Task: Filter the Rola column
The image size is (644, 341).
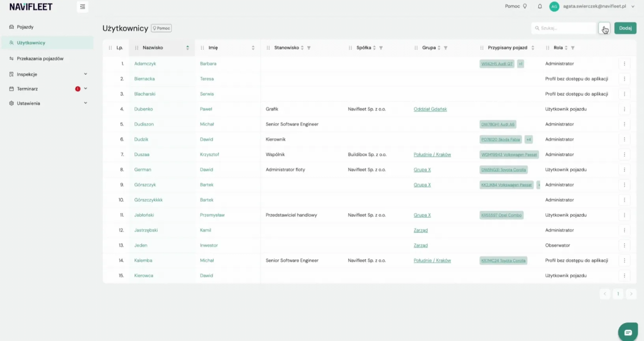Action: point(573,48)
